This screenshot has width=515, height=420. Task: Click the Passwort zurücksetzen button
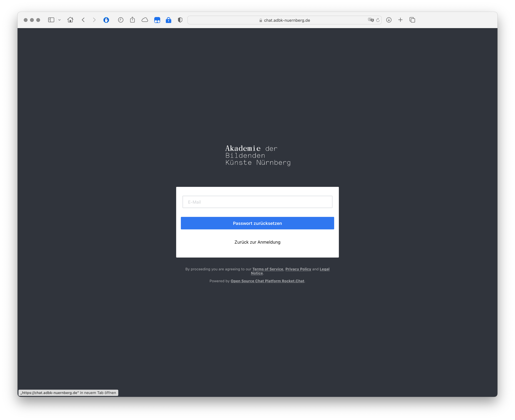click(257, 223)
